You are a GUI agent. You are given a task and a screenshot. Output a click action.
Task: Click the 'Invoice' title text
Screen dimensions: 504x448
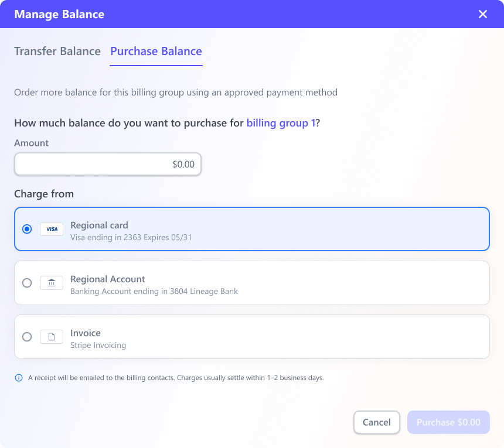click(86, 333)
